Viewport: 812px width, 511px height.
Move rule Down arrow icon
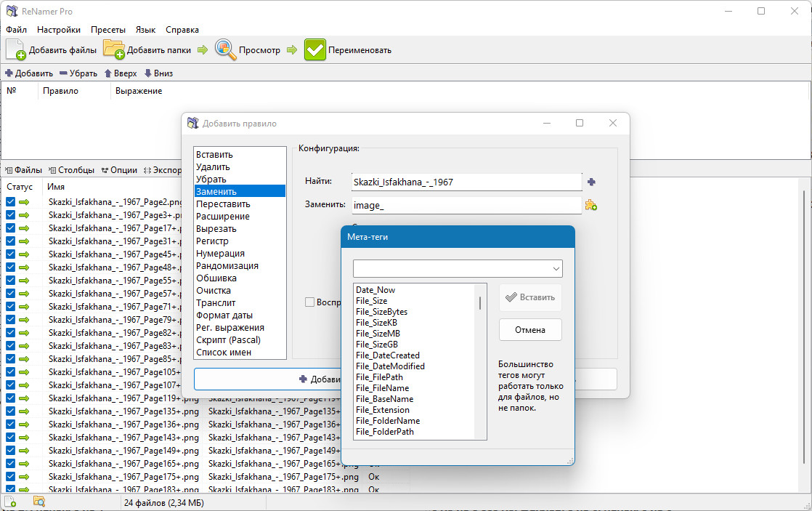tap(147, 73)
